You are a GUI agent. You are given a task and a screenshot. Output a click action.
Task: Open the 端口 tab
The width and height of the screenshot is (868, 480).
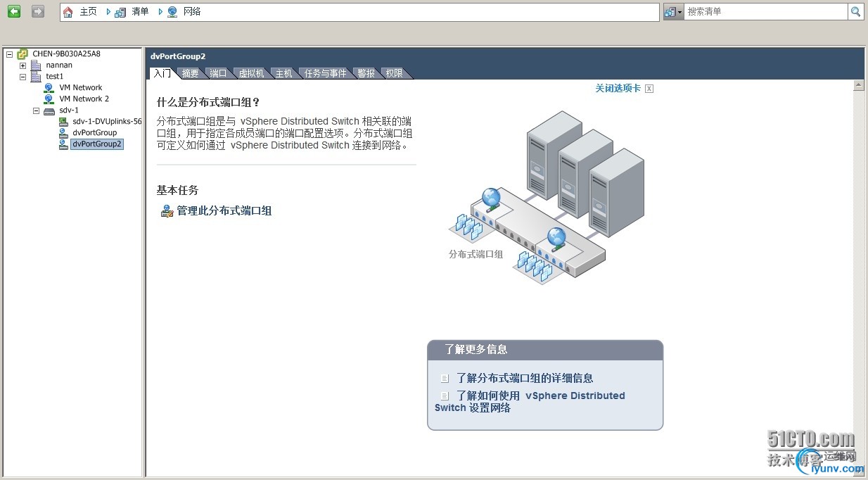tap(218, 73)
